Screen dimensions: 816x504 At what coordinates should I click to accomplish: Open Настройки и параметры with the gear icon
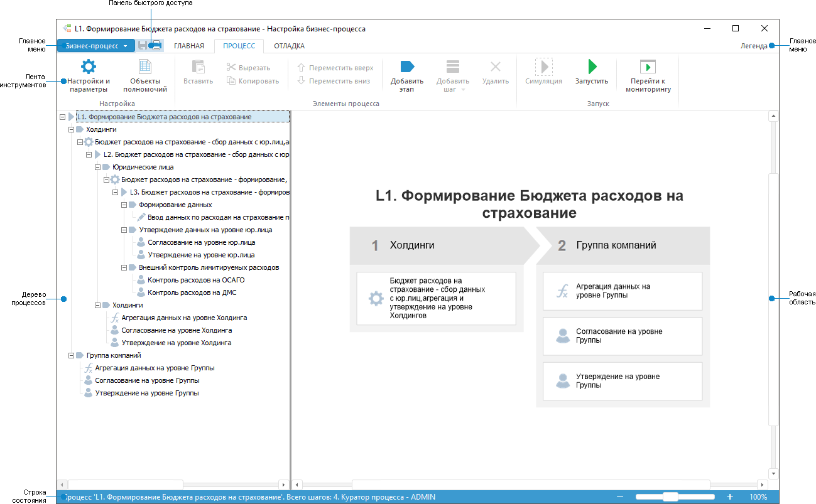tap(87, 77)
